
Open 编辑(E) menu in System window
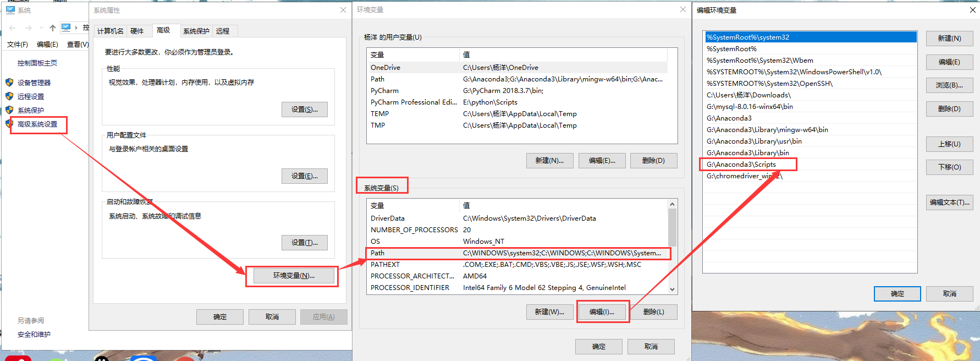click(47, 45)
